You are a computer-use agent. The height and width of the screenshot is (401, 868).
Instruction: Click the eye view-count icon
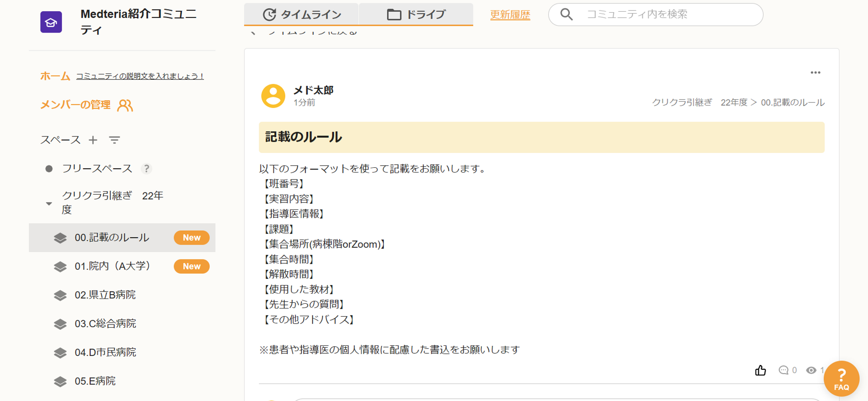811,370
